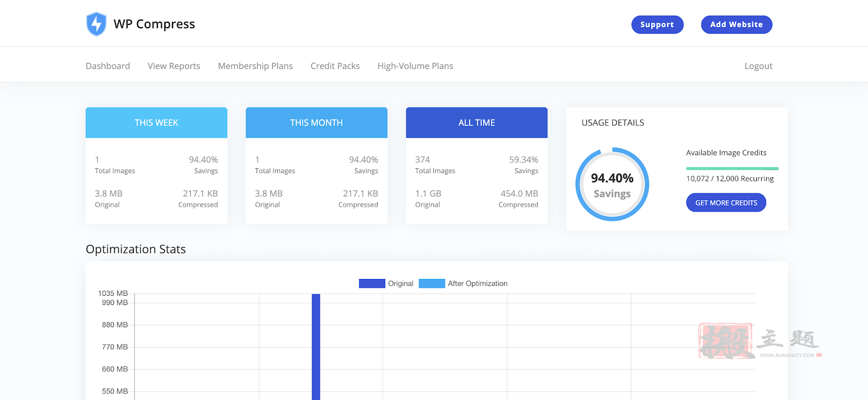This screenshot has width=868, height=400.
Task: Click 3.8 MB in This Week card
Action: click(x=108, y=193)
